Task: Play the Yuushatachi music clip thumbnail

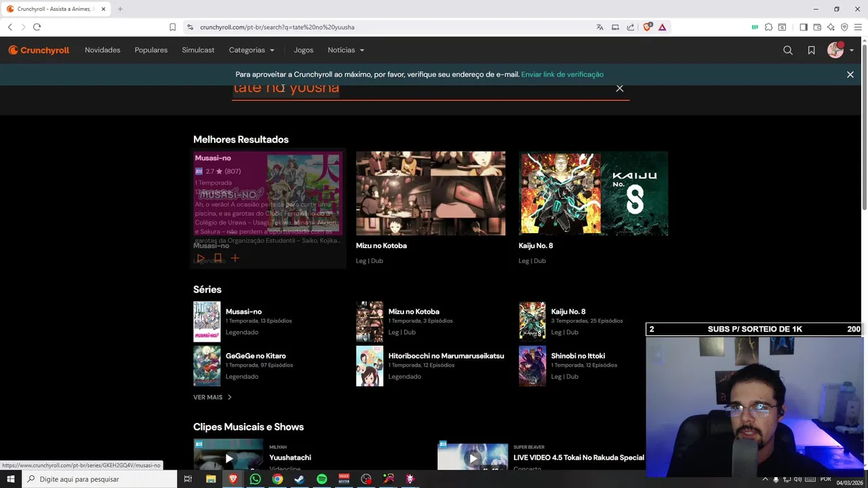Action: [229, 455]
